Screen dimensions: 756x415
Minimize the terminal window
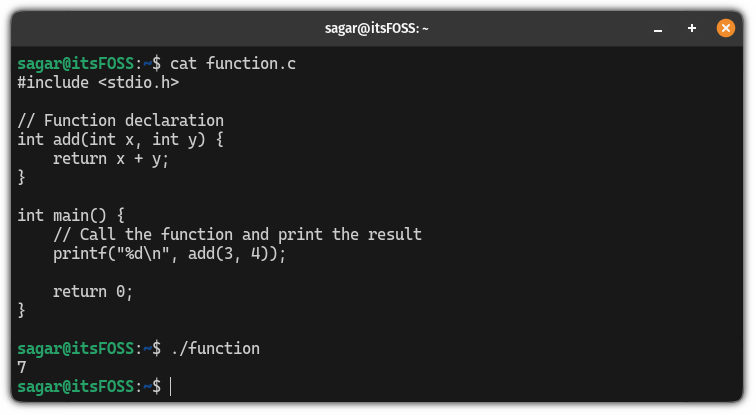click(x=658, y=29)
